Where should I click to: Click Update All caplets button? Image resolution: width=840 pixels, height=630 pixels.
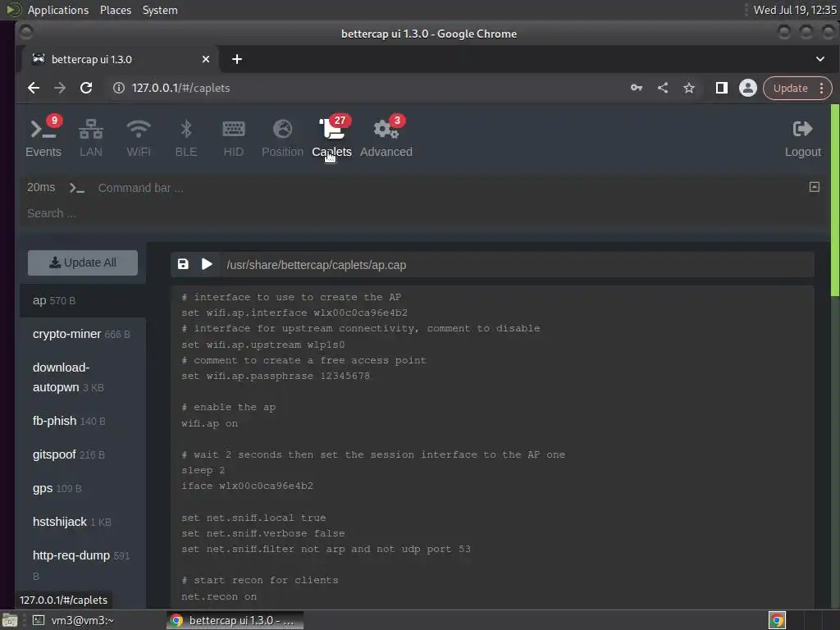click(83, 262)
